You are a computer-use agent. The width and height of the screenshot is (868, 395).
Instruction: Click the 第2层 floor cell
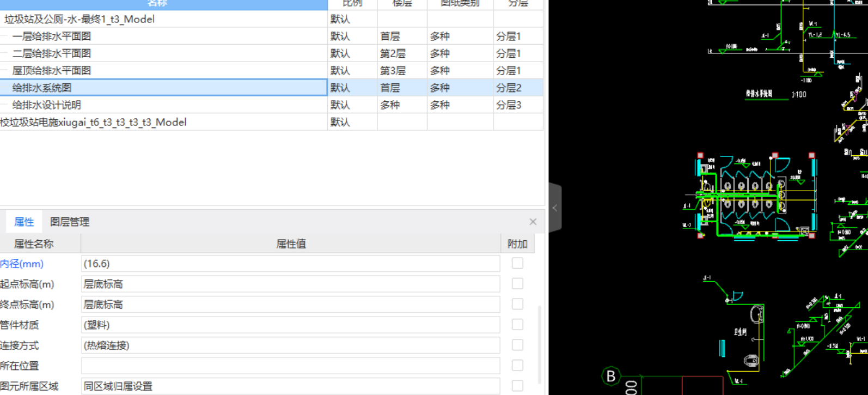click(x=402, y=53)
